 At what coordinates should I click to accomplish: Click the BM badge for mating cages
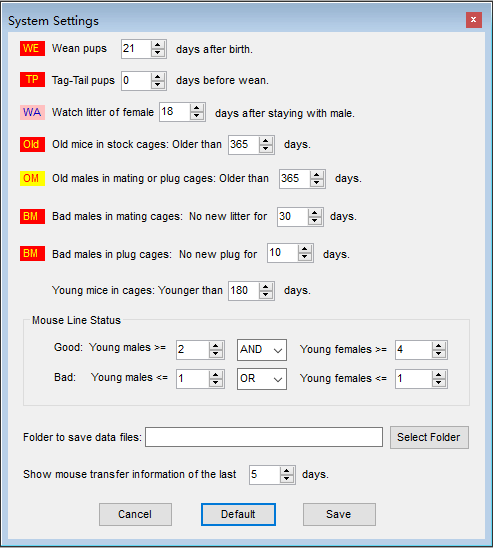(x=32, y=216)
